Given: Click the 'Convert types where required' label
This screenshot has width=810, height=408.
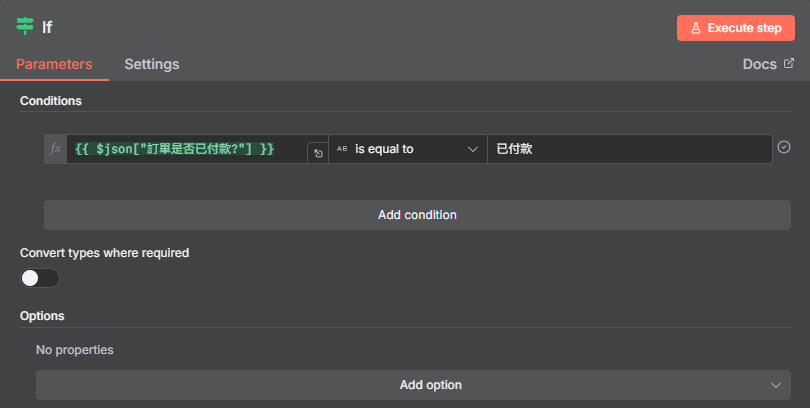Looking at the screenshot, I should (104, 253).
